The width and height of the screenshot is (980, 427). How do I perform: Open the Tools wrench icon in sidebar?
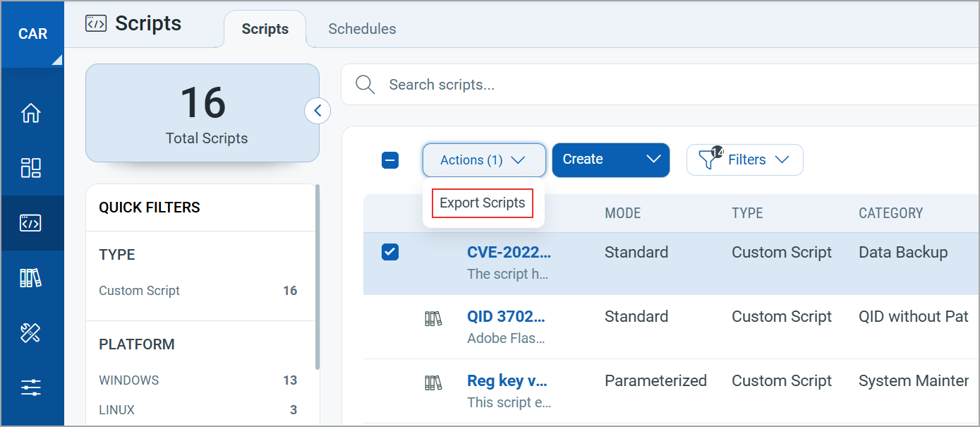click(x=31, y=333)
